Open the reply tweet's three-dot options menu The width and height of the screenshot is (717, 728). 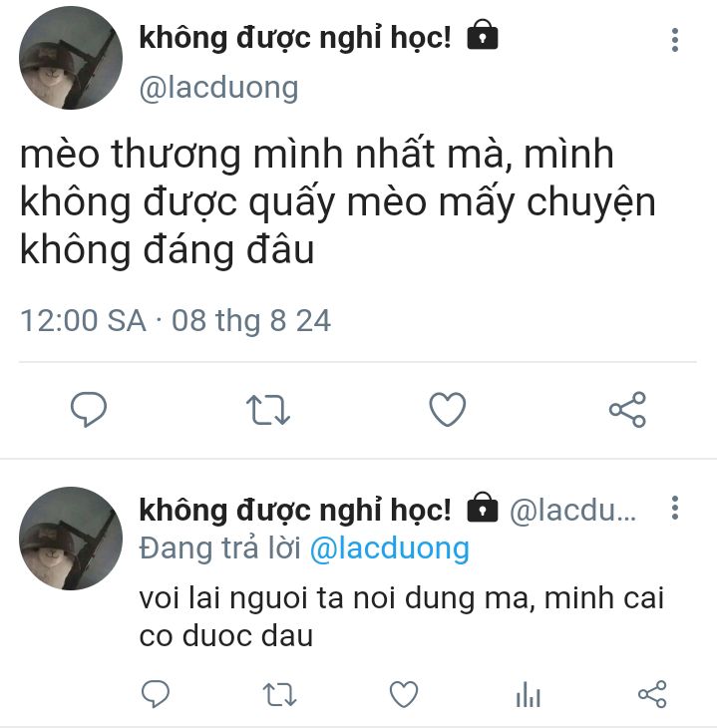675,508
